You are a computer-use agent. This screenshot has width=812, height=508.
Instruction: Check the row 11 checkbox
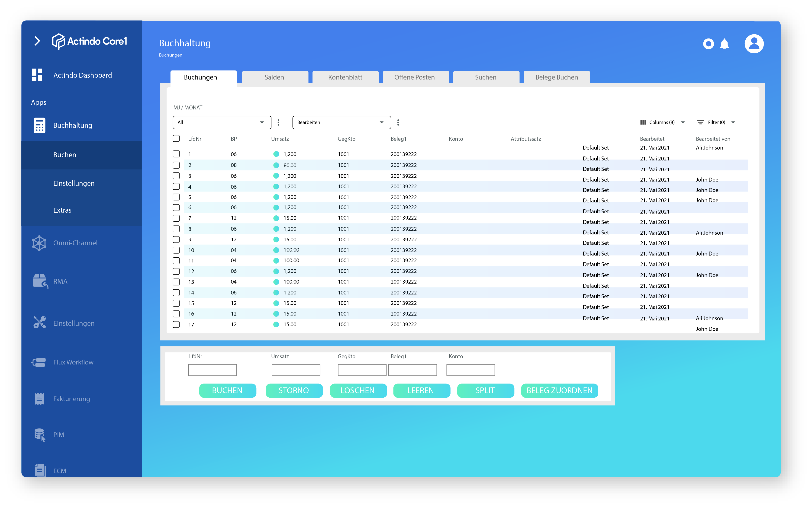(176, 260)
